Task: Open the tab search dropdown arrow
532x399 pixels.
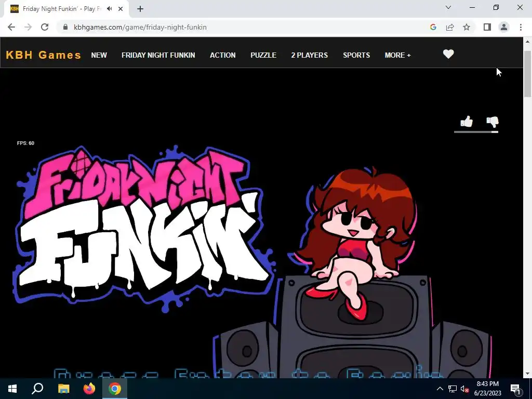Action: coord(448,7)
